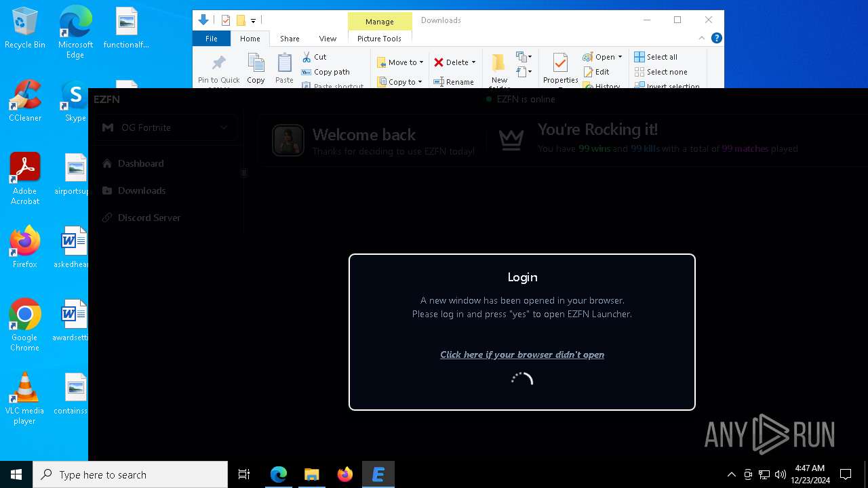The image size is (868, 488).
Task: Switch to the Share ribbon tab
Action: 290,39
